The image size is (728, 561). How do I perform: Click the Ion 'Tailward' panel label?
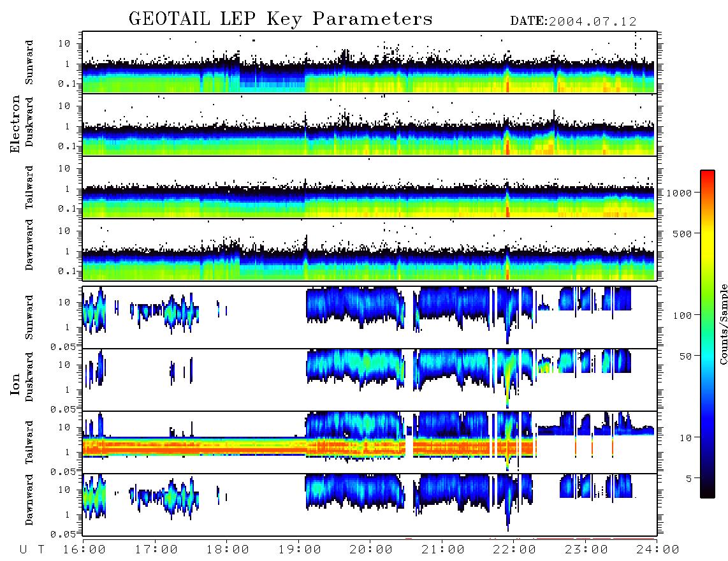[x=29, y=442]
